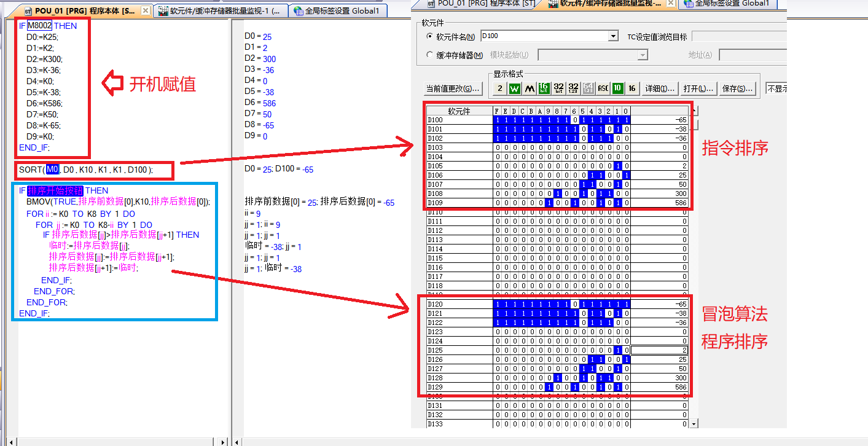The height and width of the screenshot is (446, 868).
Task: Click the 当前值更改 button
Action: (x=453, y=88)
